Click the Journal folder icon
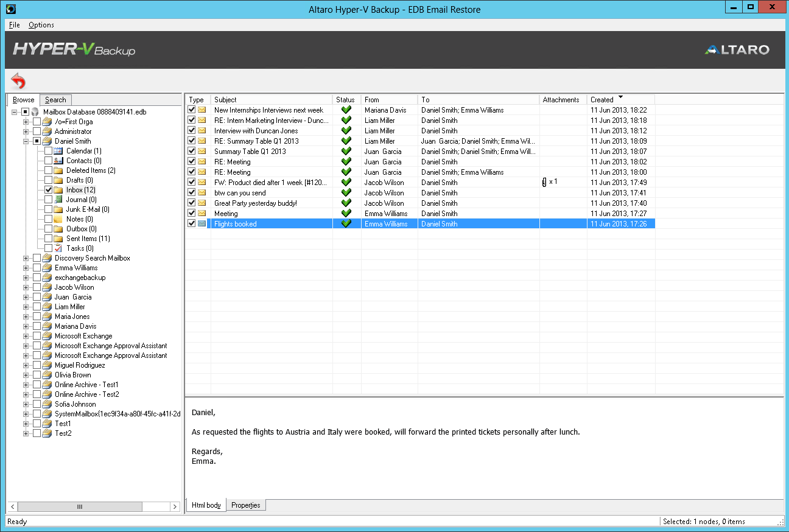This screenshot has height=532, width=789. 58,200
